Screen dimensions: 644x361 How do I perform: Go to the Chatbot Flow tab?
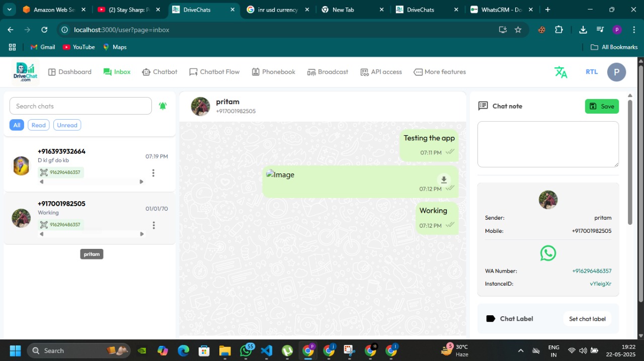pyautogui.click(x=214, y=72)
